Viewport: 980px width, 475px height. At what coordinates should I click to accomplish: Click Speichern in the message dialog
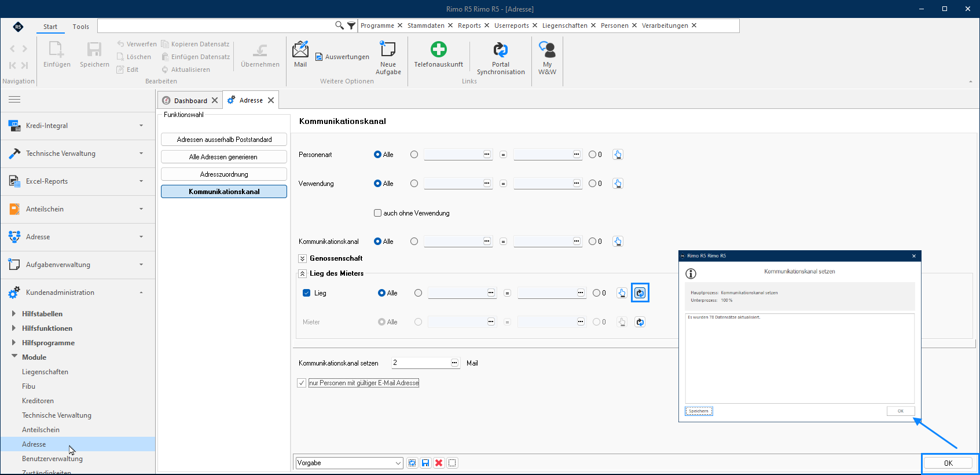pos(699,411)
